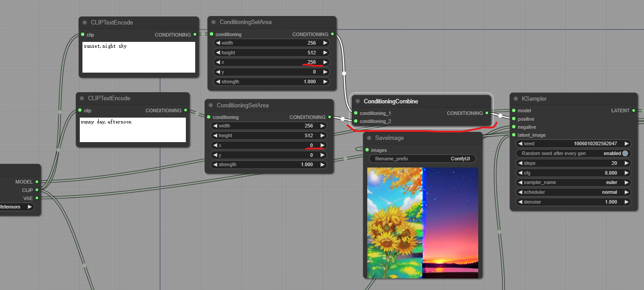
Task: Increase the seed value with right arrow
Action: (x=626, y=143)
